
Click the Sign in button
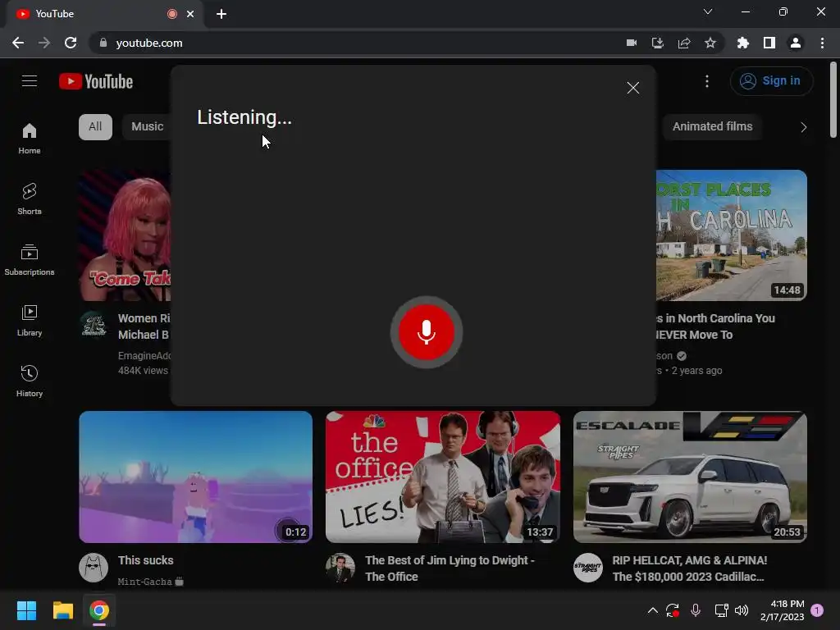pyautogui.click(x=771, y=81)
